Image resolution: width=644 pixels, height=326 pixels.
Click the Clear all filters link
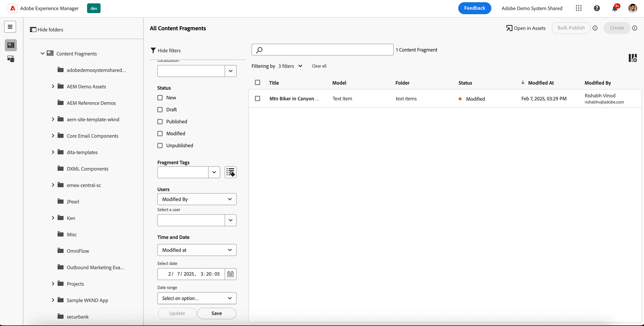pyautogui.click(x=319, y=66)
